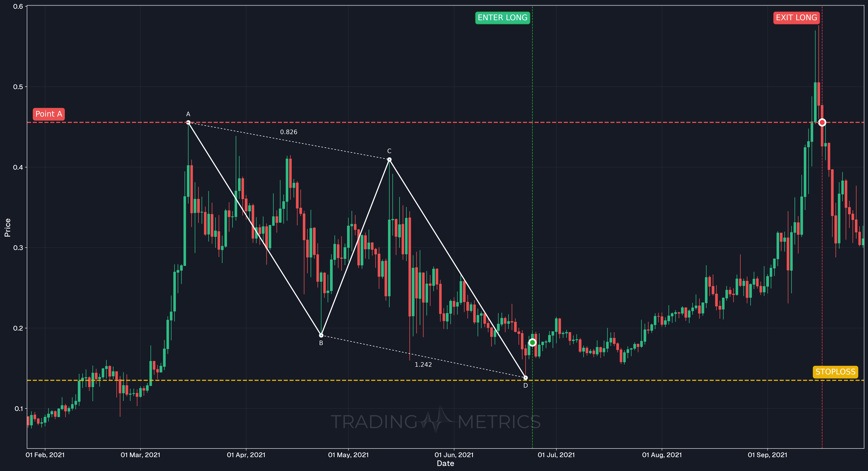Click the 0.826 ratio value
Image resolution: width=868 pixels, height=471 pixels.
pos(289,132)
